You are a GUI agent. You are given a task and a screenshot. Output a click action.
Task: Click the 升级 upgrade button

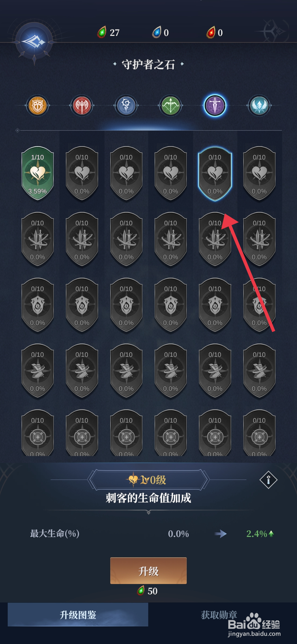[148, 571]
